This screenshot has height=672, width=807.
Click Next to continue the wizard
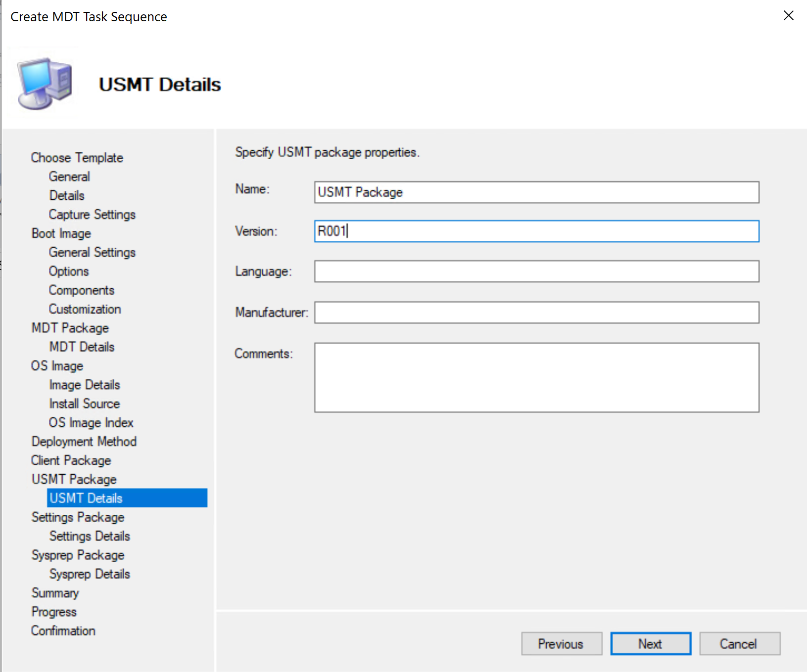pyautogui.click(x=650, y=643)
